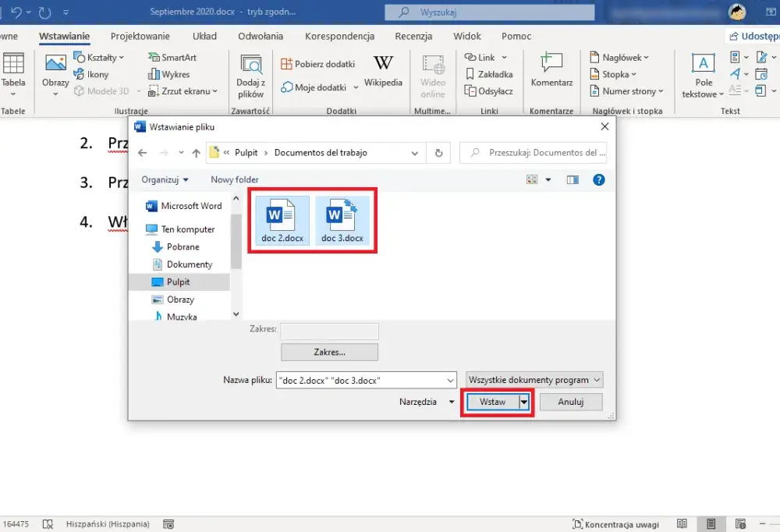Click Dodaj z plików content button
The image size is (780, 532).
[250, 76]
